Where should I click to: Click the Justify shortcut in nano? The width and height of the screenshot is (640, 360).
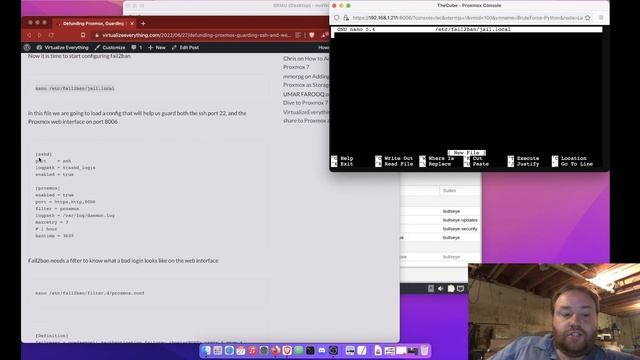pyautogui.click(x=524, y=164)
